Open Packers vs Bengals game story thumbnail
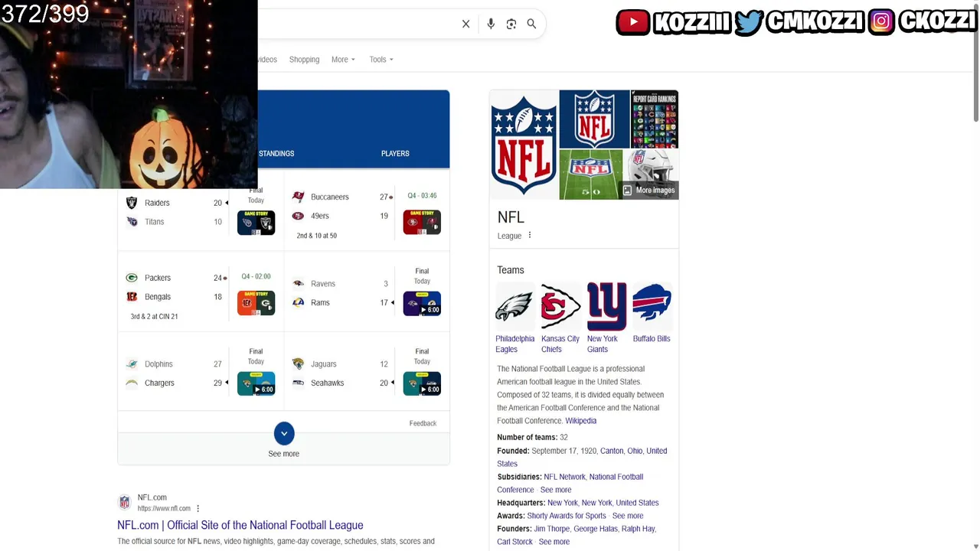The height and width of the screenshot is (551, 980). (x=256, y=303)
